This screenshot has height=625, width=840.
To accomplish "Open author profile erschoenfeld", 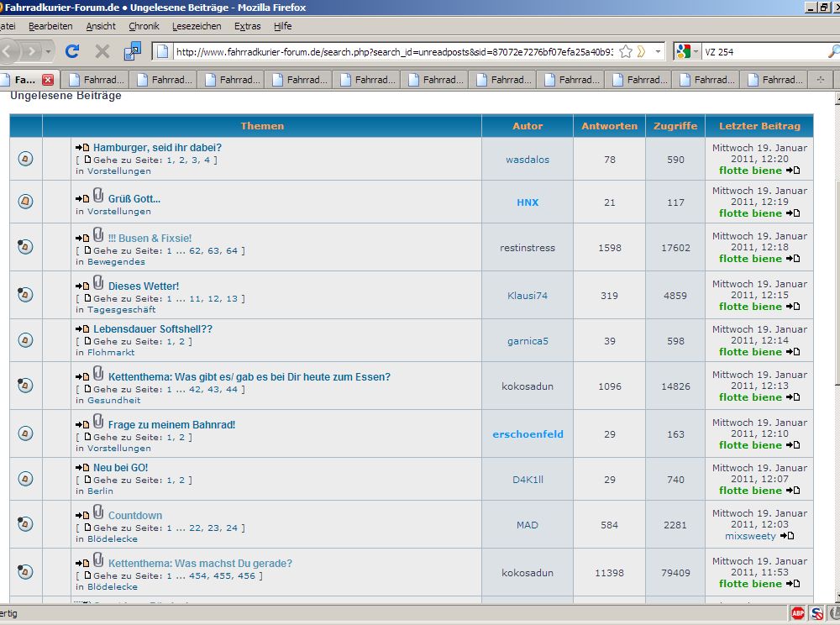I will [528, 434].
